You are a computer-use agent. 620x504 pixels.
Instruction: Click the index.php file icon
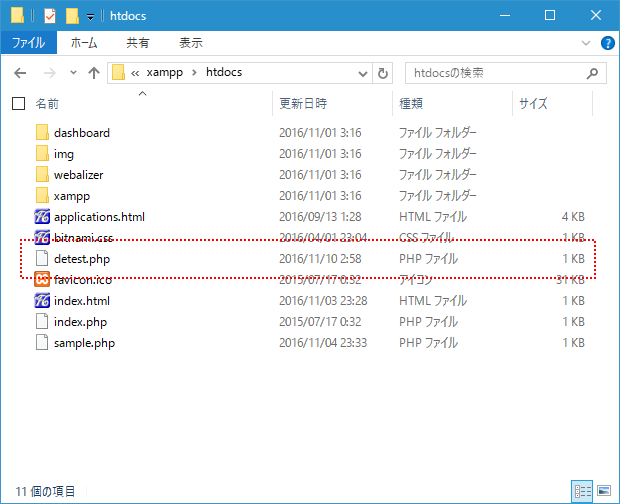(42, 321)
